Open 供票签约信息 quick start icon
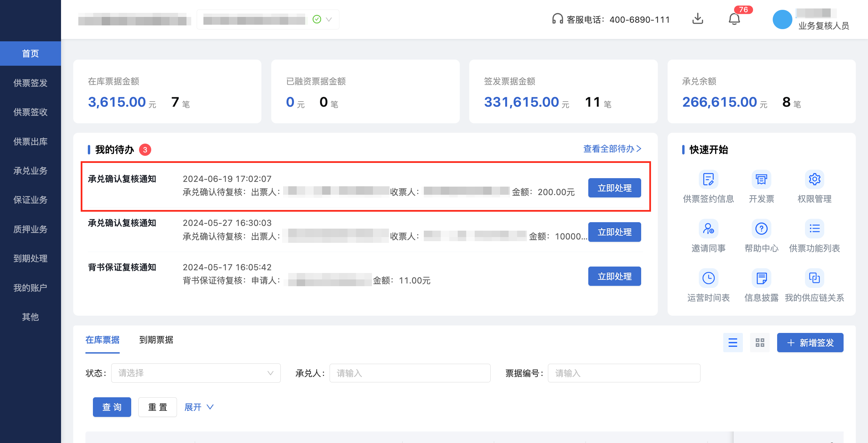The image size is (868, 443). tap(708, 179)
